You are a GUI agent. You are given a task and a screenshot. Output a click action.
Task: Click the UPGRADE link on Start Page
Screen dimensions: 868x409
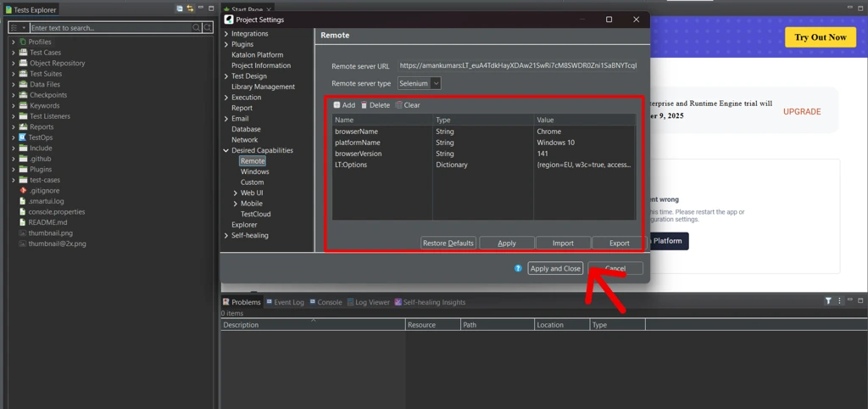(x=802, y=111)
